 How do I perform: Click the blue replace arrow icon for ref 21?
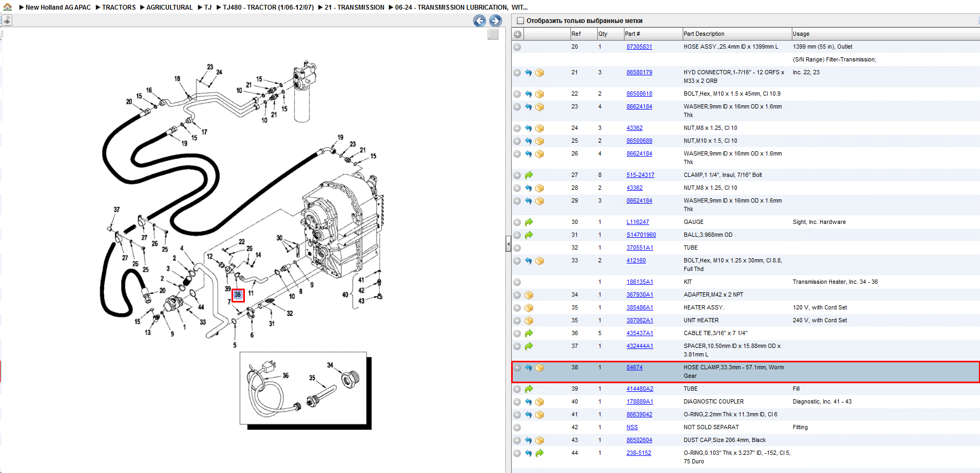(528, 73)
